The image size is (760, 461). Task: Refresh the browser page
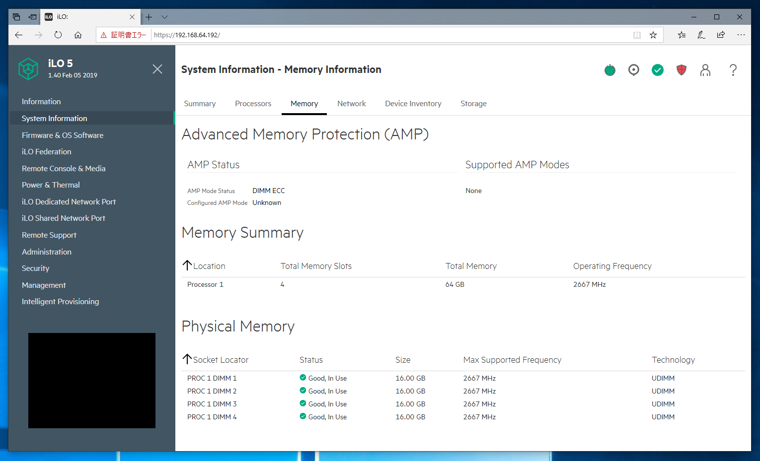click(58, 35)
